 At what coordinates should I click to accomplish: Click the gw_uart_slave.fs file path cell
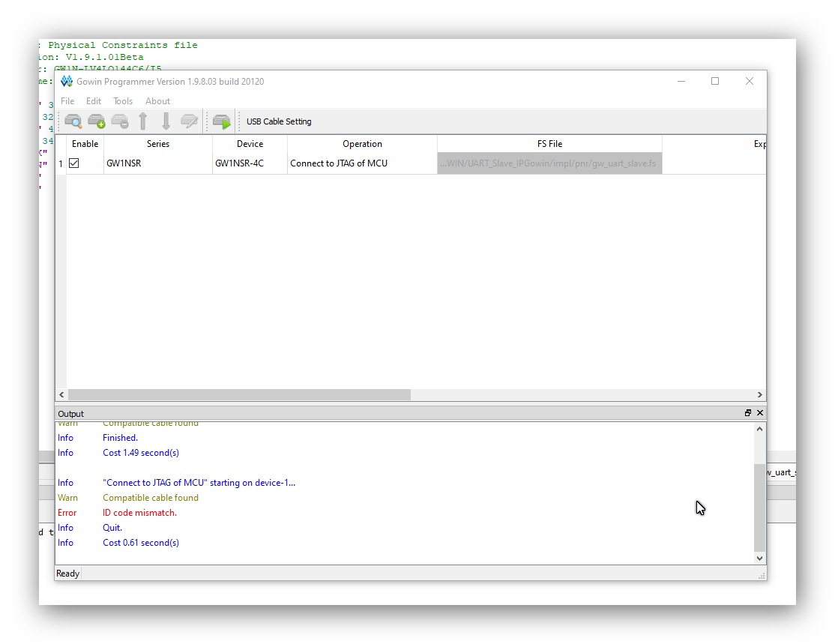click(x=549, y=163)
